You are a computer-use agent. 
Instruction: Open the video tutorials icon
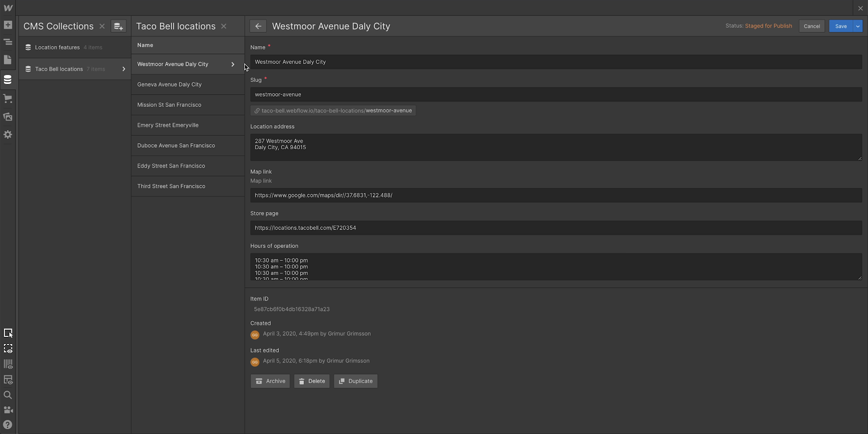8,410
